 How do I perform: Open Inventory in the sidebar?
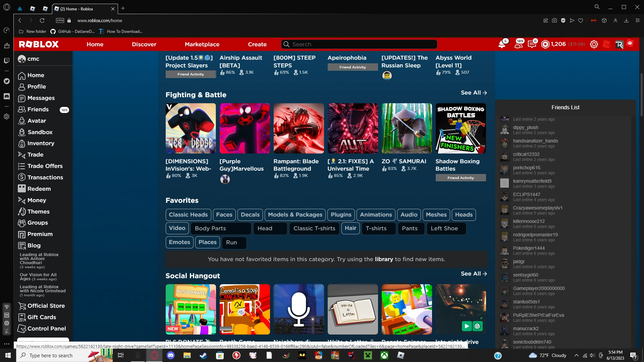tap(41, 143)
